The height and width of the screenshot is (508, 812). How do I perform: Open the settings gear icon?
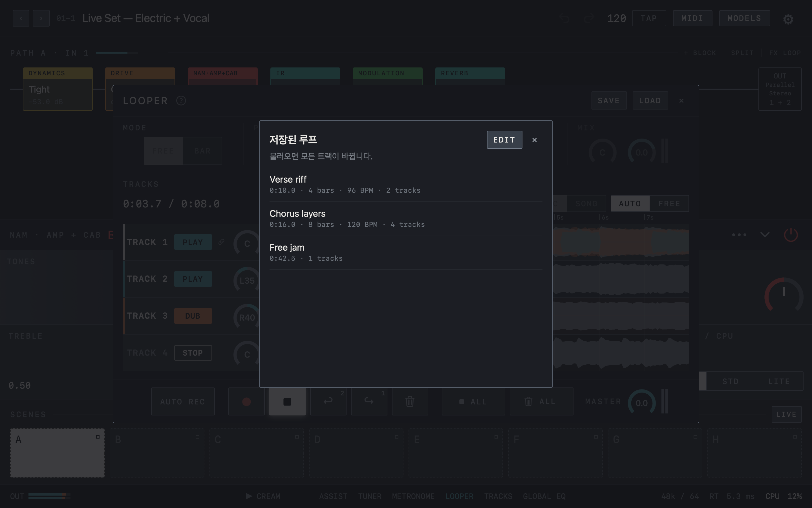(x=788, y=19)
